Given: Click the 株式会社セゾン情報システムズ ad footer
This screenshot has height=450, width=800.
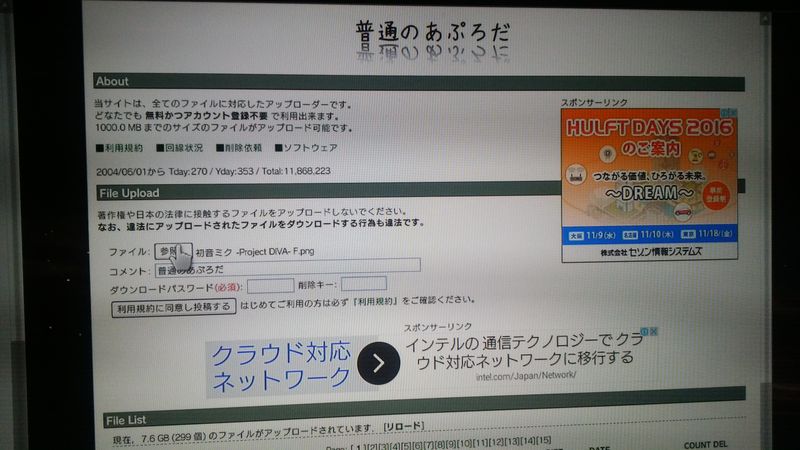Looking at the screenshot, I should click(x=651, y=252).
